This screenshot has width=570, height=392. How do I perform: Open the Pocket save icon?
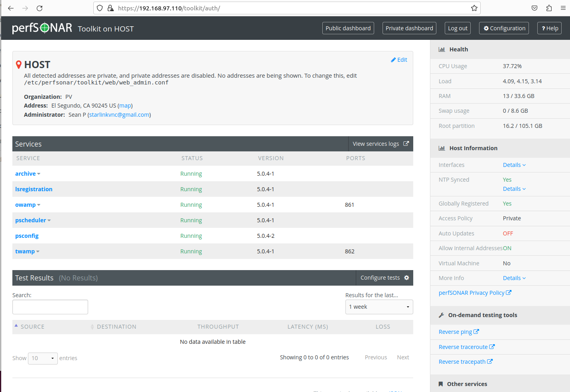click(534, 8)
